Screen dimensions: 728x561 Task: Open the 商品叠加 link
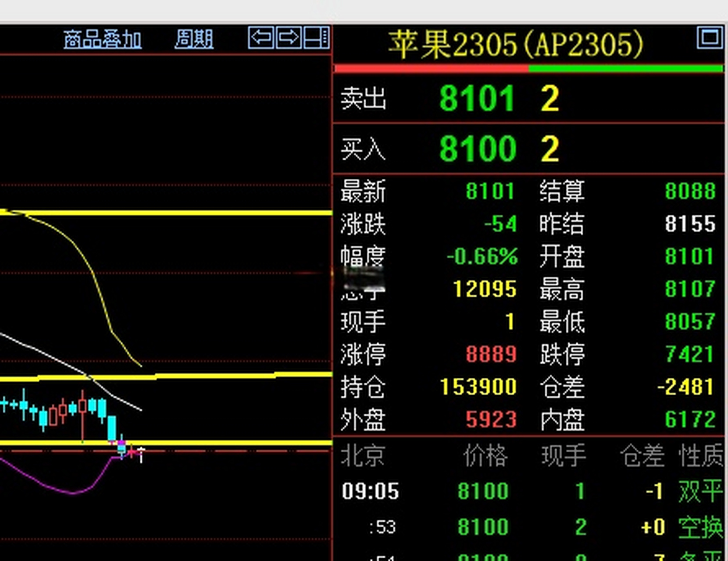103,39
